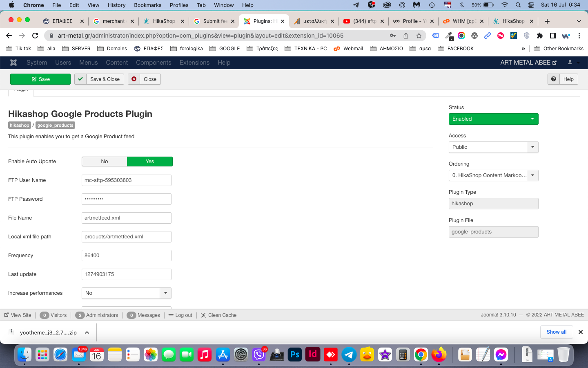Open the Other Bookmarks folder
588x368 pixels.
click(559, 49)
